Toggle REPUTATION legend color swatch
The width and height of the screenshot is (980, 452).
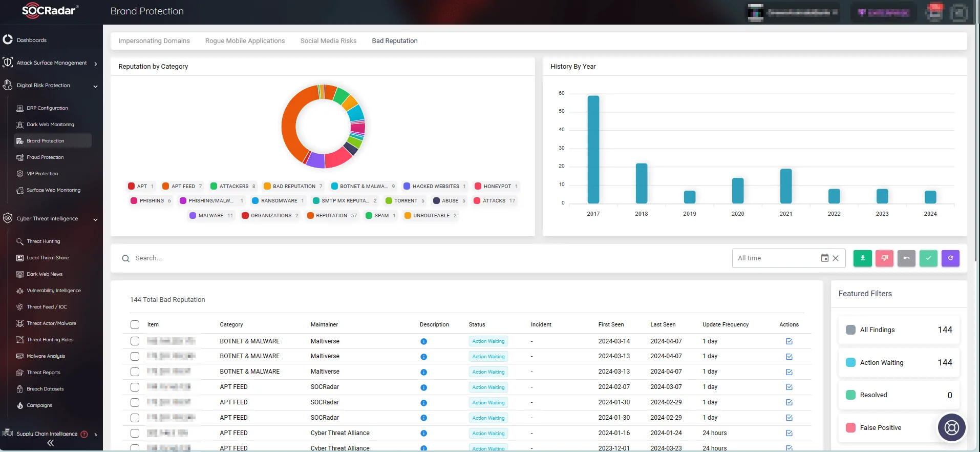[310, 216]
